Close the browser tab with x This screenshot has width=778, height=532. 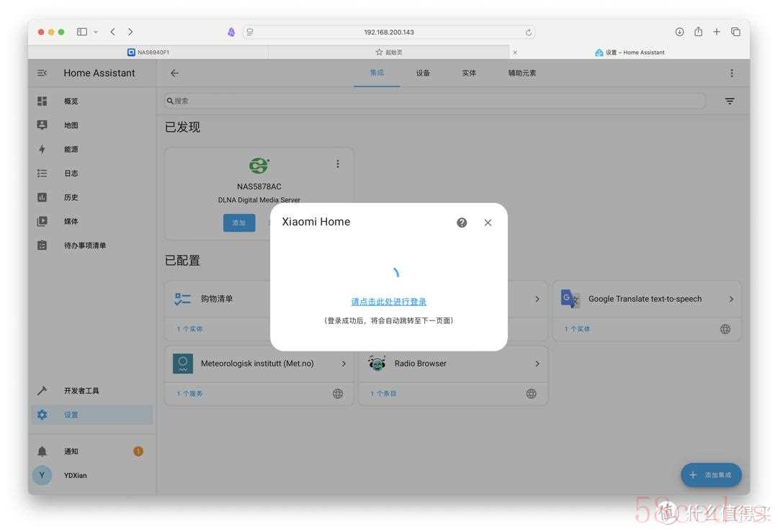pos(515,52)
